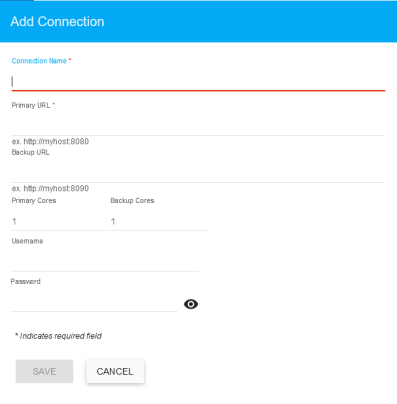The height and width of the screenshot is (404, 397).
Task: Click the SAVE button
Action: 44,371
